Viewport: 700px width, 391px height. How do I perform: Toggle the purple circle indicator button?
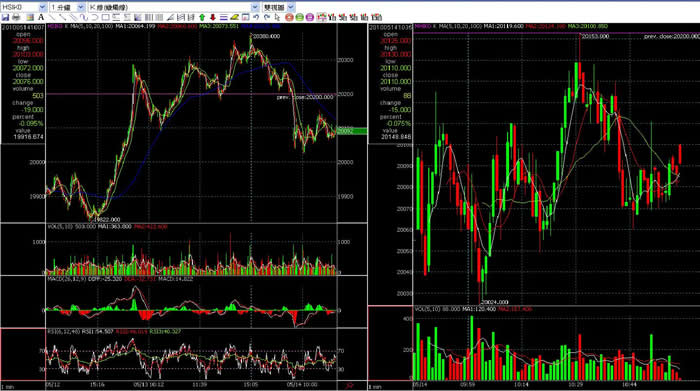(x=309, y=17)
